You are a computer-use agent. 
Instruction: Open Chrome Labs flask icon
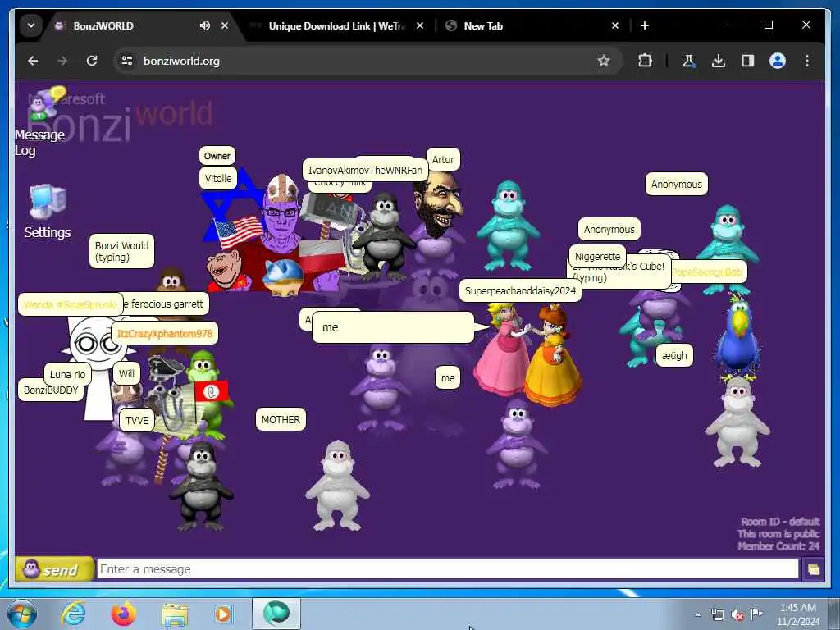[689, 61]
